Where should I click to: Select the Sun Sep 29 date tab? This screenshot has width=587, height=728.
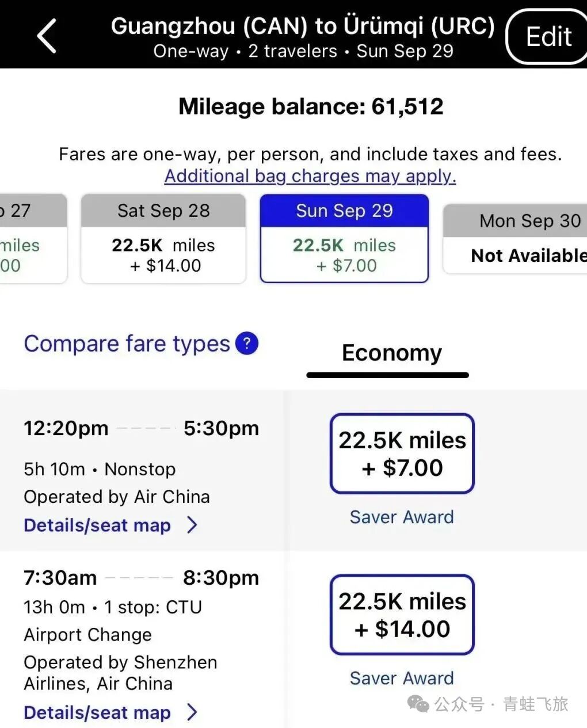tap(344, 238)
